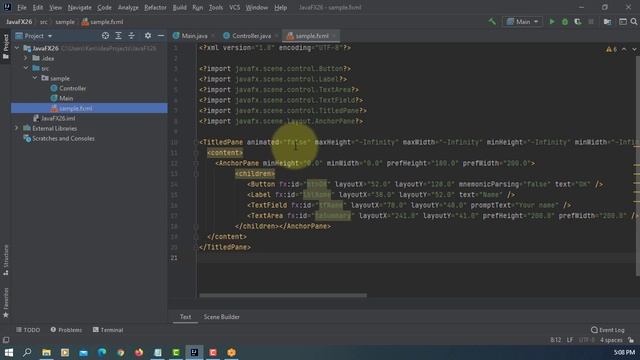Viewport: 640px width, 360px height.
Task: Open the Structure side tool button
Action: [6, 260]
